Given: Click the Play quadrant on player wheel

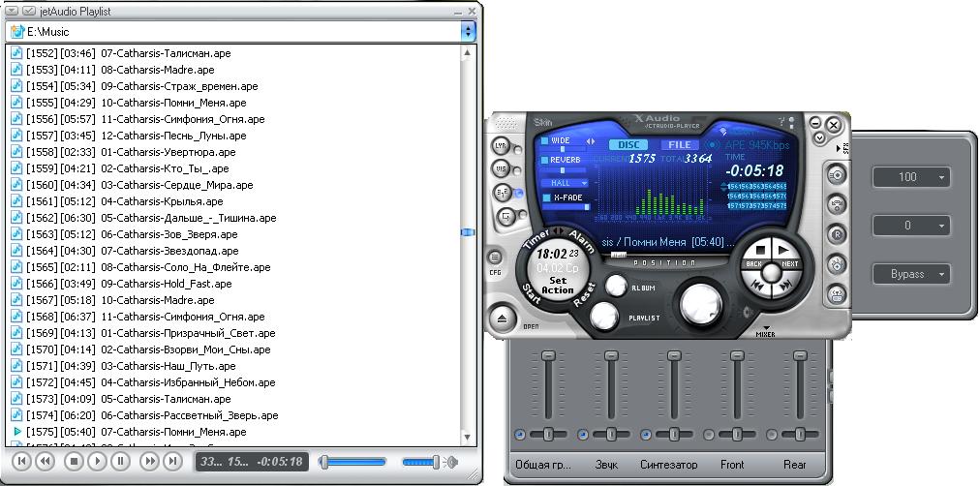Looking at the screenshot, I should [x=783, y=251].
